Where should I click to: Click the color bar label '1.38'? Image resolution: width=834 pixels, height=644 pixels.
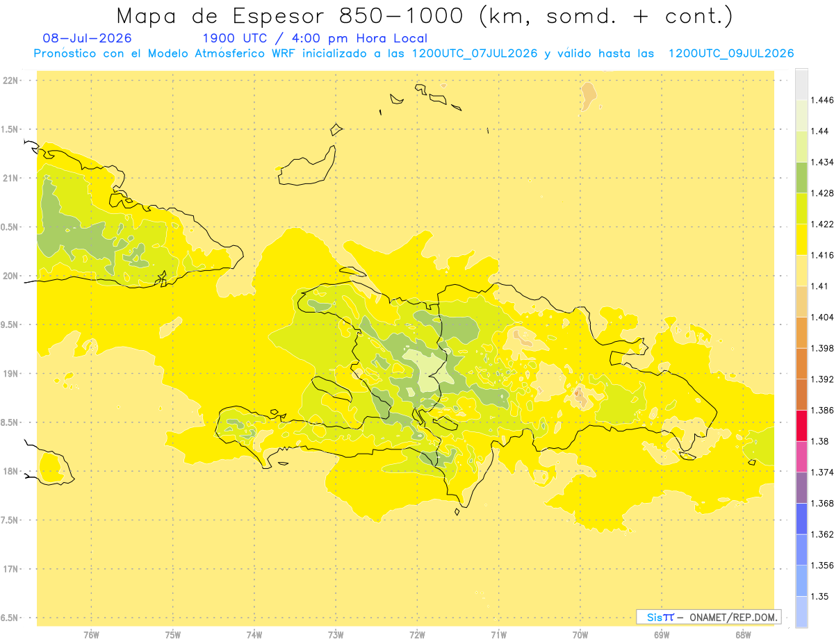(x=819, y=441)
